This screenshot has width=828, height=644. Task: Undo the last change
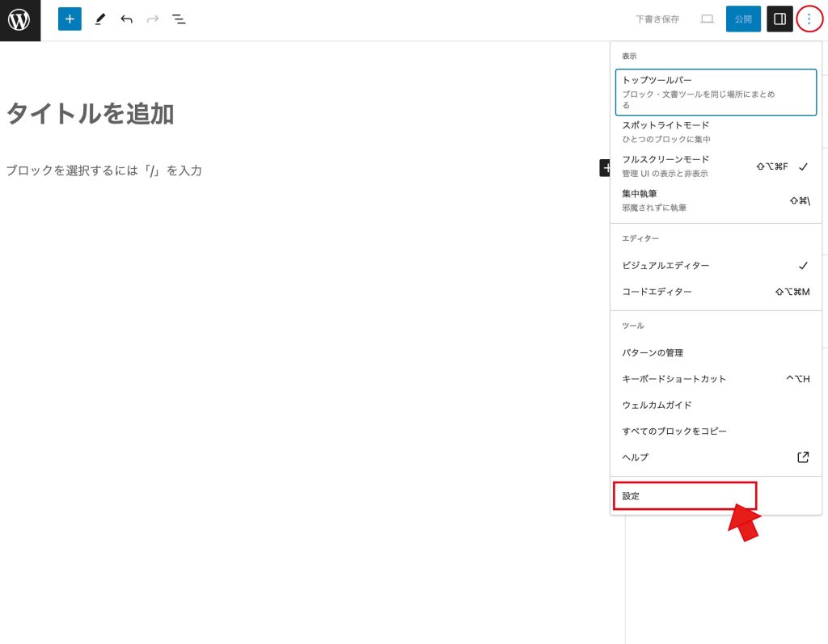[x=126, y=19]
